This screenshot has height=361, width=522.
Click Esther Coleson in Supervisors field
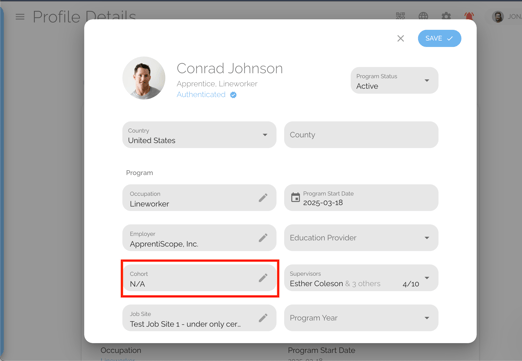[x=316, y=284]
